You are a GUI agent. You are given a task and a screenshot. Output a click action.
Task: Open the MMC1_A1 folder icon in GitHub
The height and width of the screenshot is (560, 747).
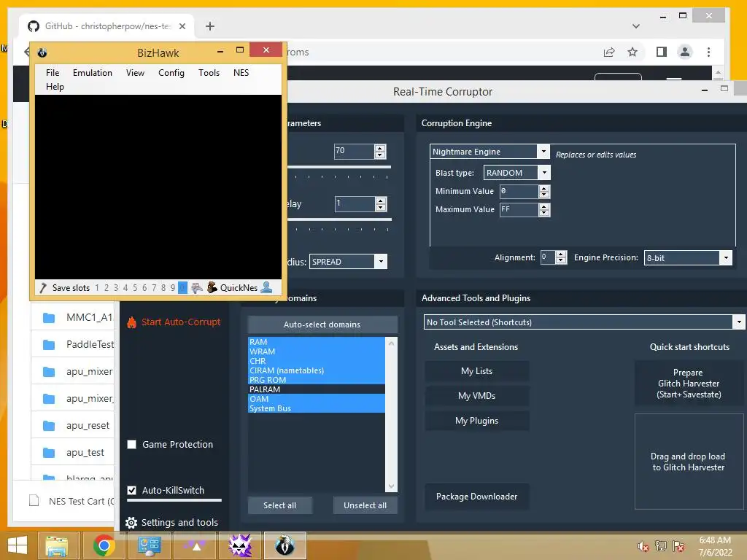[49, 318]
